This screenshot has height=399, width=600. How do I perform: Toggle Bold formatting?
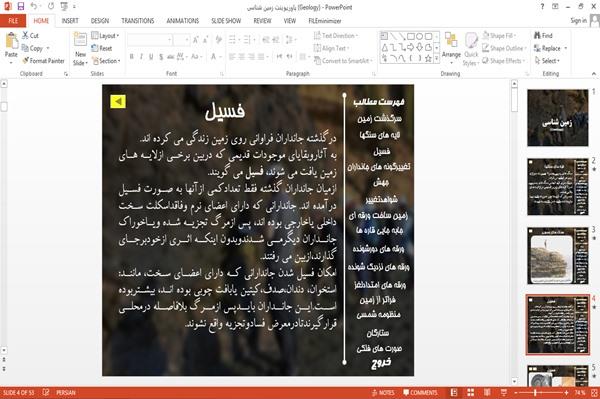(x=132, y=57)
